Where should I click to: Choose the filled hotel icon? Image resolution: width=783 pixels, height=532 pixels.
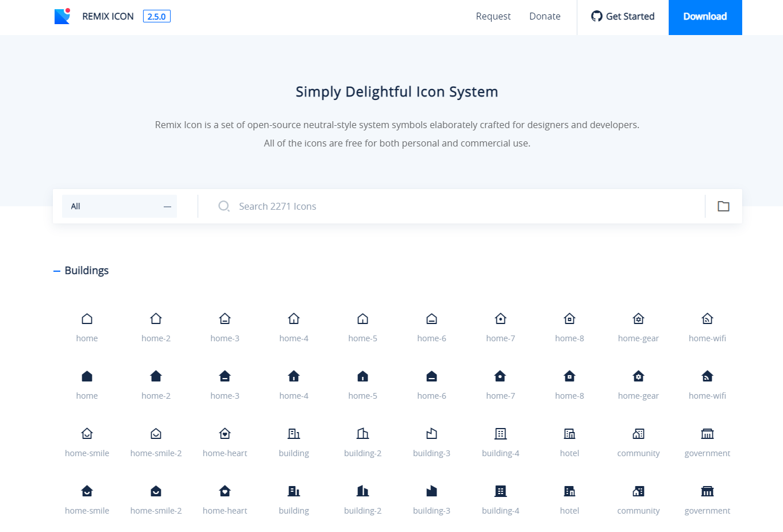[x=569, y=491]
